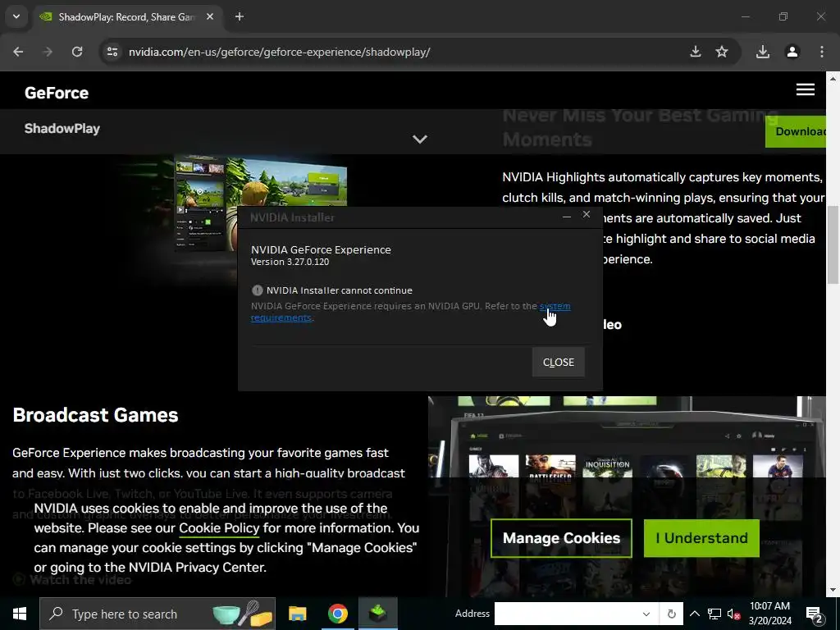Focus the nvidia.com address bar URL
This screenshot has width=840, height=630.
279,52
